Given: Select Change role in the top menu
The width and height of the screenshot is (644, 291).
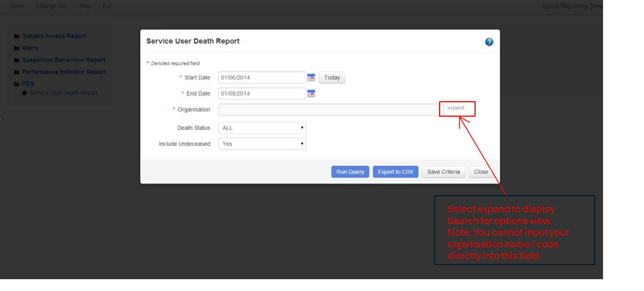Looking at the screenshot, I should tap(52, 6).
